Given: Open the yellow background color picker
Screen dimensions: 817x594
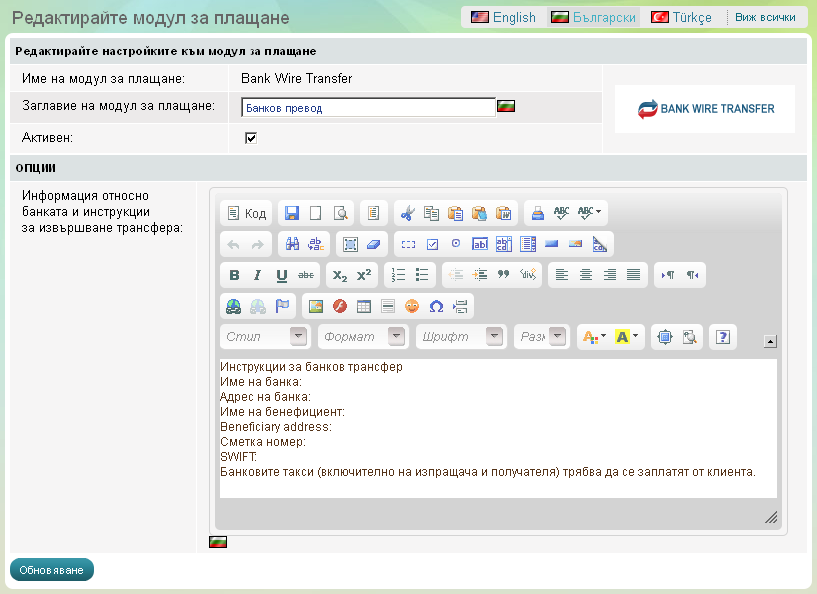Looking at the screenshot, I should [628, 337].
